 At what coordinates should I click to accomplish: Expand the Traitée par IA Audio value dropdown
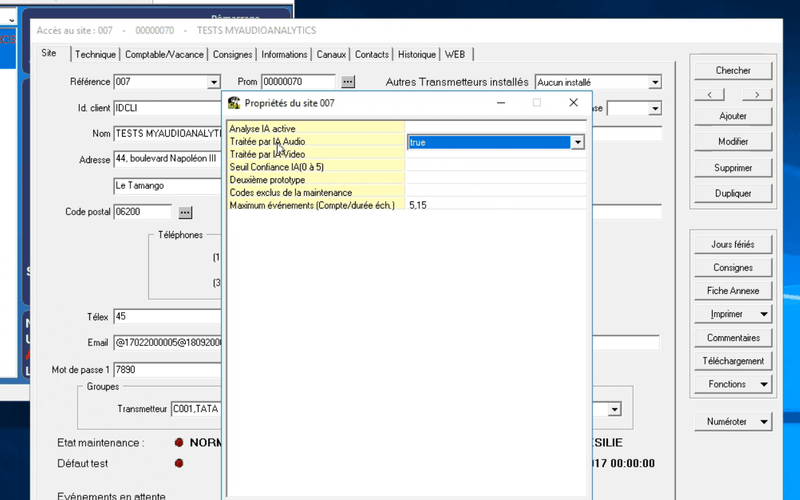pyautogui.click(x=577, y=143)
